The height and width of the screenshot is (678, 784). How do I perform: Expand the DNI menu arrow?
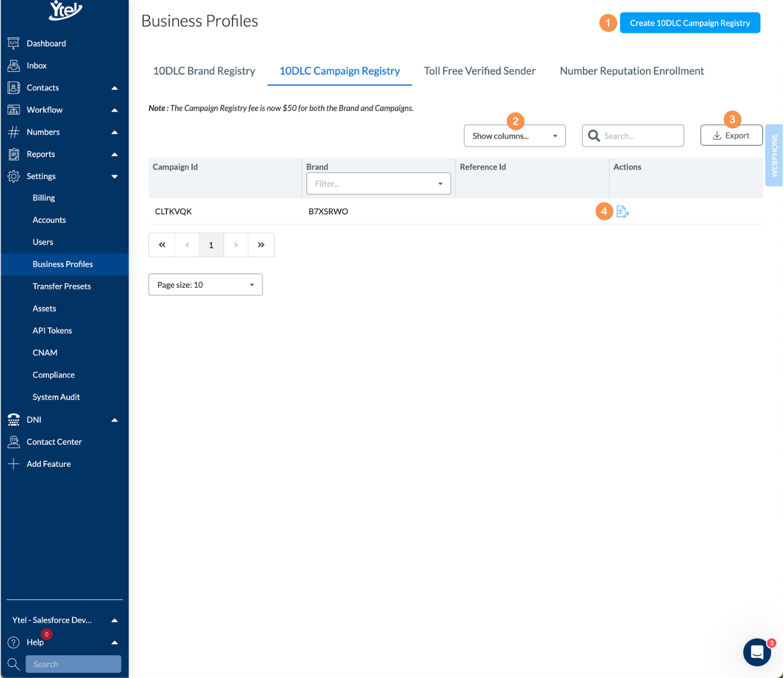[115, 420]
